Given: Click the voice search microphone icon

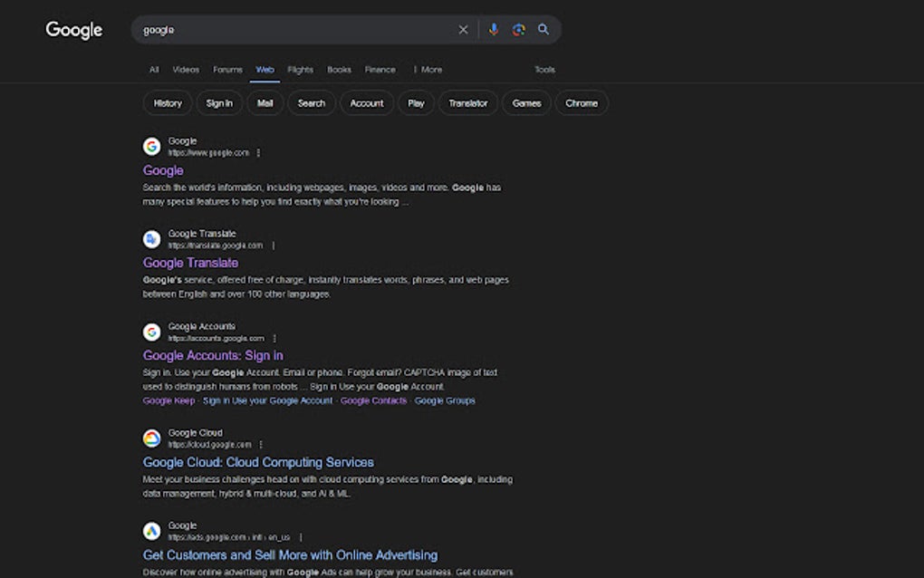Looking at the screenshot, I should pyautogui.click(x=493, y=29).
